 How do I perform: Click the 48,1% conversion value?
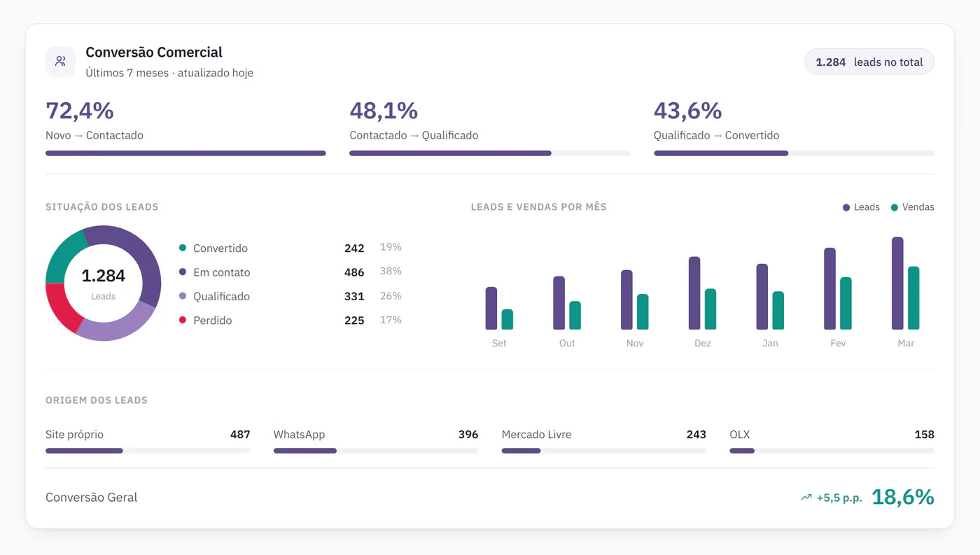(384, 111)
